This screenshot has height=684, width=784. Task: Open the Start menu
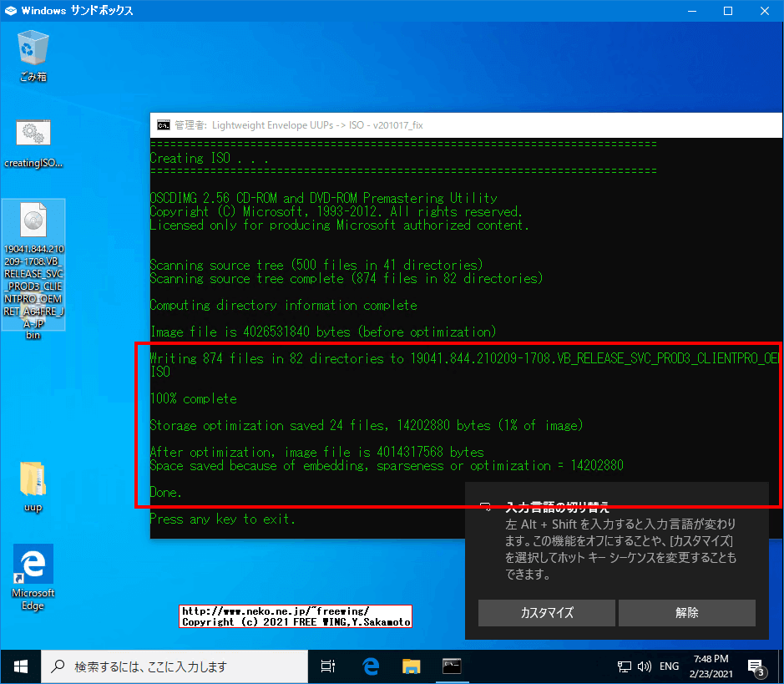[20, 666]
